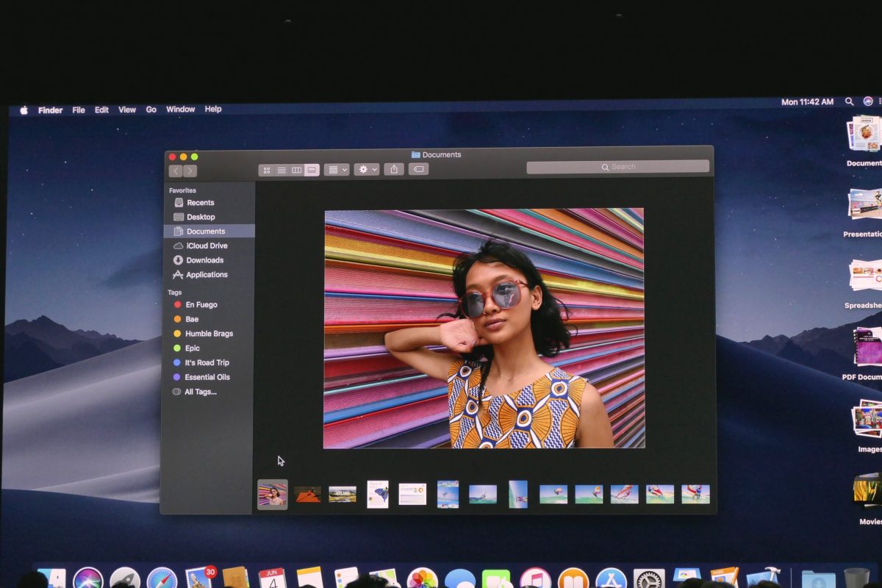Launch Siri from the Dock

(88, 579)
